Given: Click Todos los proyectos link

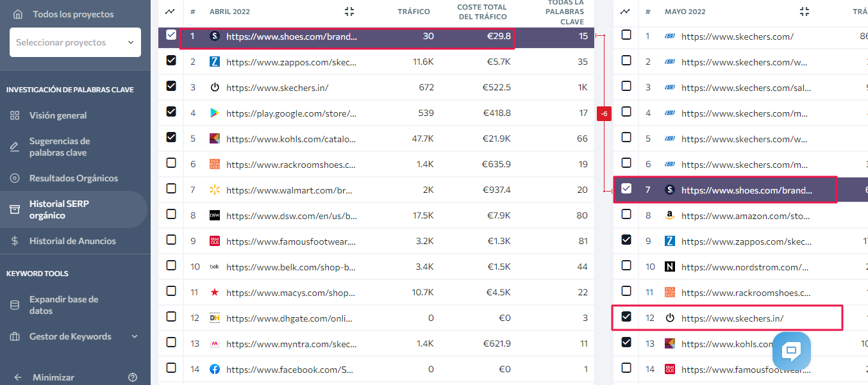Looking at the screenshot, I should pos(73,14).
